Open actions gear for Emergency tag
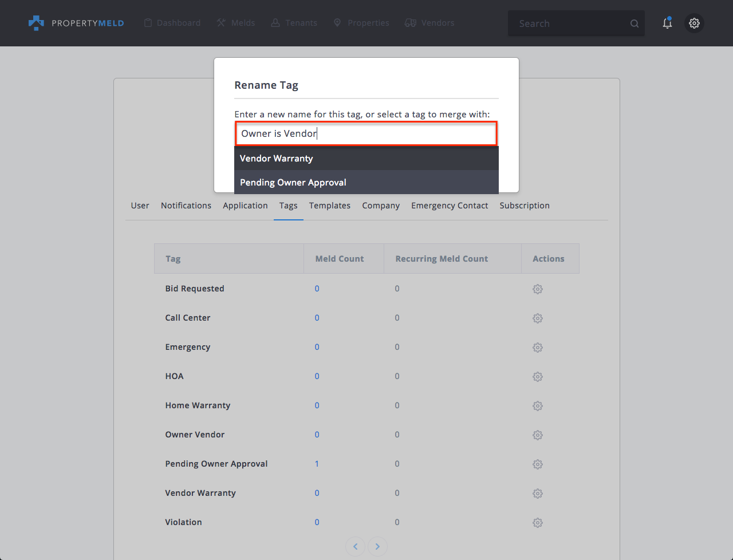This screenshot has width=733, height=560. [538, 348]
